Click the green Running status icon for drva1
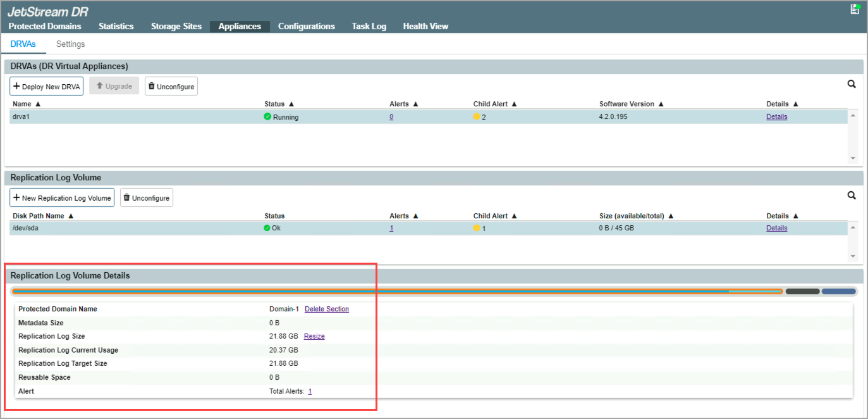The height and width of the screenshot is (419, 868). pos(267,117)
